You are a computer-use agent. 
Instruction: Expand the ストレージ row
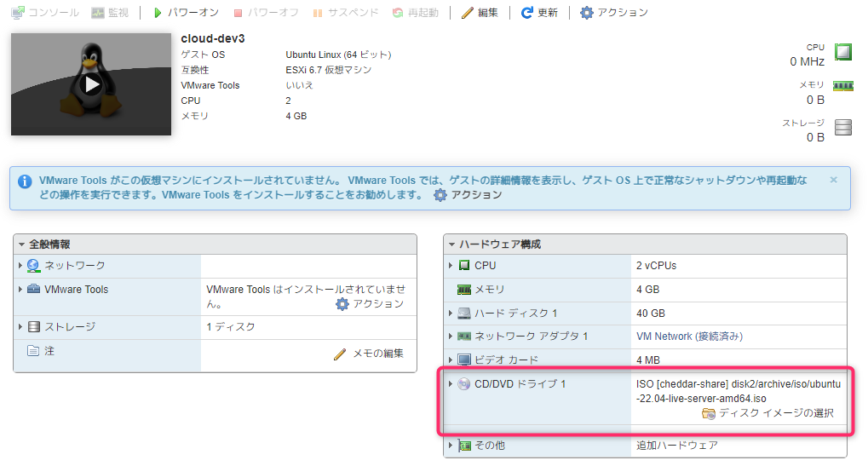click(20, 327)
